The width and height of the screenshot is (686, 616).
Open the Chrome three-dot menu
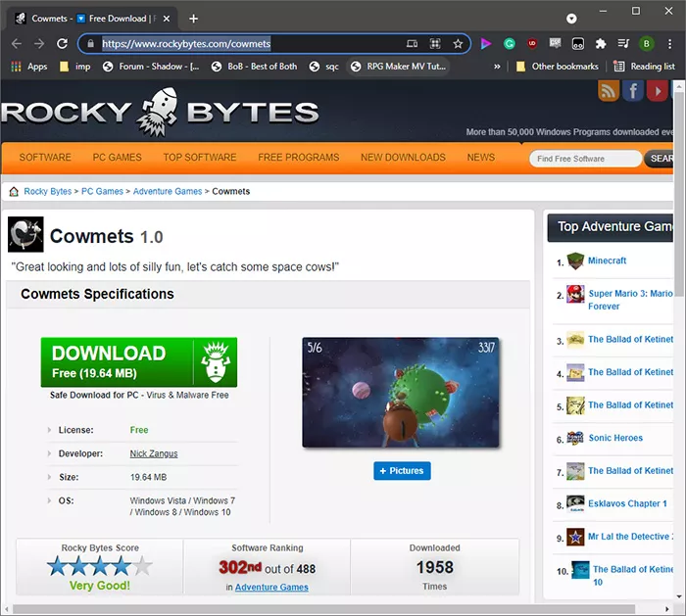[x=669, y=44]
